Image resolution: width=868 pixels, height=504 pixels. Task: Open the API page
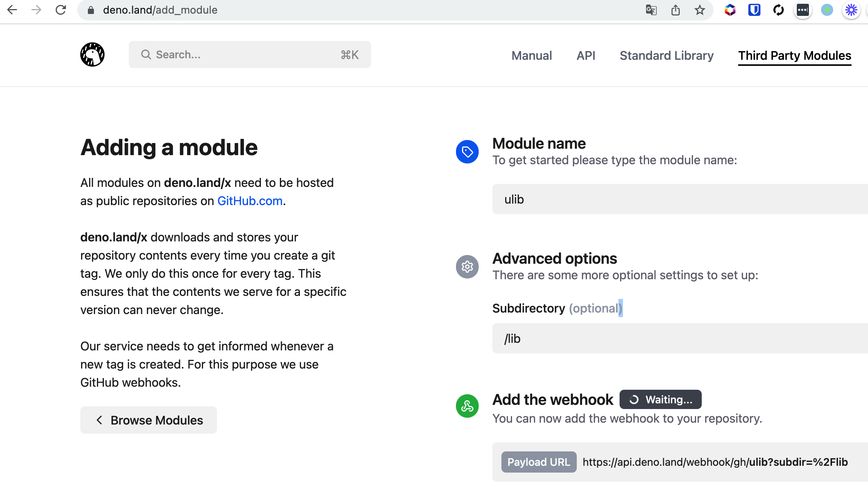coord(586,56)
